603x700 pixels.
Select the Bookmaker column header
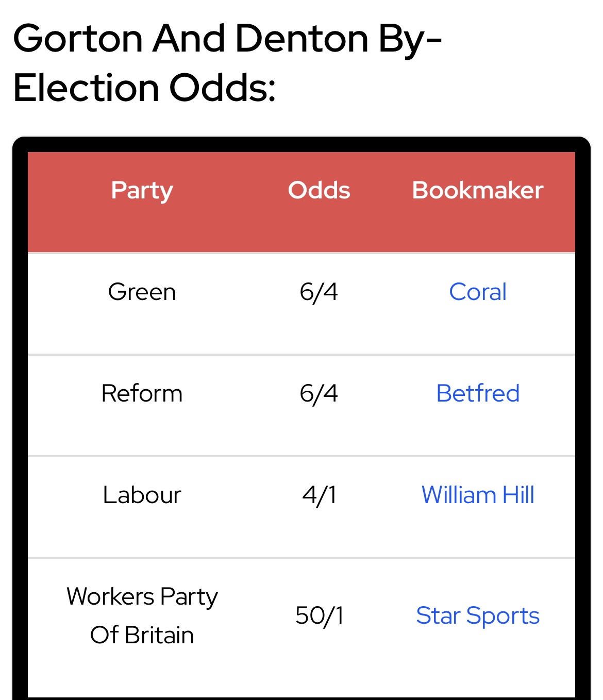[477, 191]
